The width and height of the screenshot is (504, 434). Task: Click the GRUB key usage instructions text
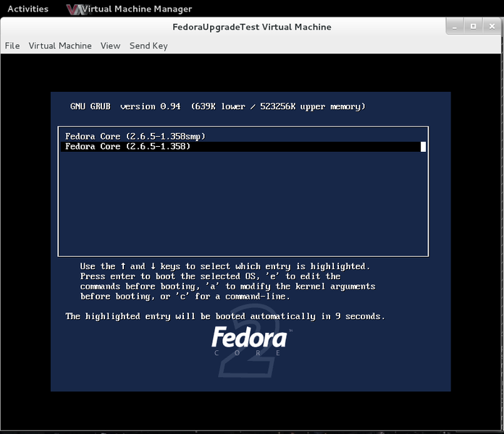(x=227, y=281)
